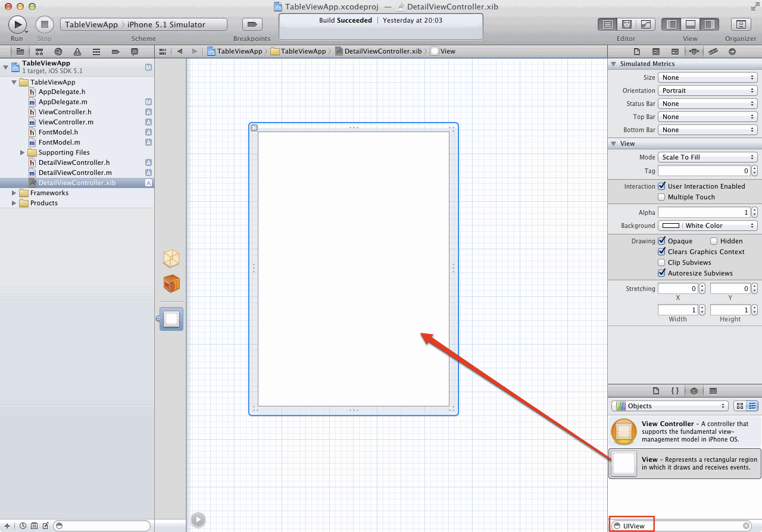
Task: Open the Organizer window
Action: click(x=741, y=24)
